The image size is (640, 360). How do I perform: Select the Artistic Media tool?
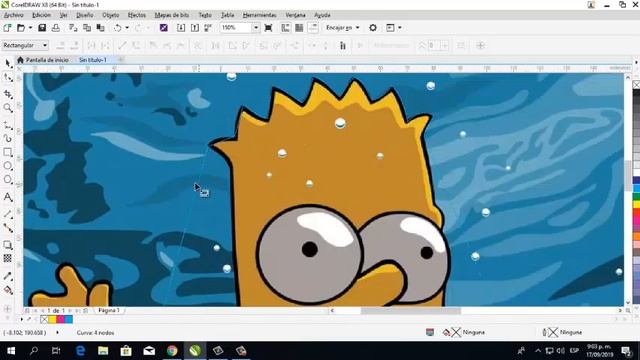8,138
